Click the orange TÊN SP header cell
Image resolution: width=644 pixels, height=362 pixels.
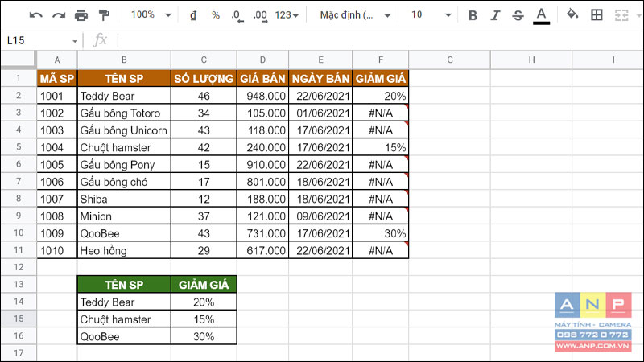point(124,78)
